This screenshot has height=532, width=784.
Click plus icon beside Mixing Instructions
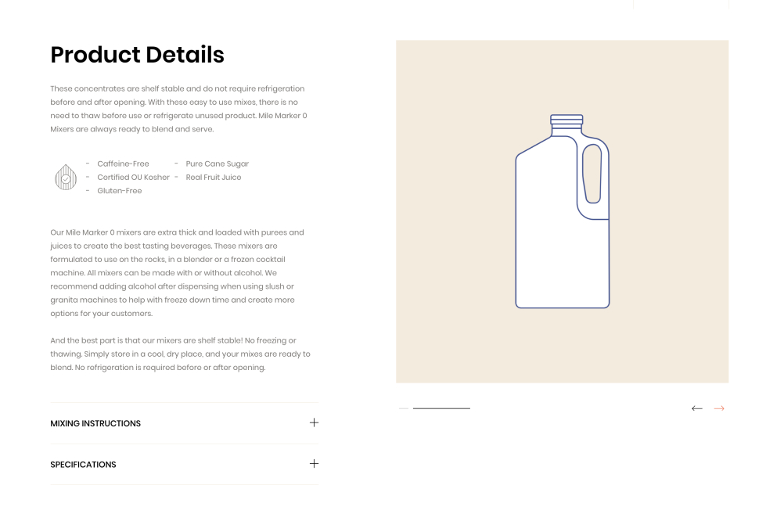[x=314, y=422]
